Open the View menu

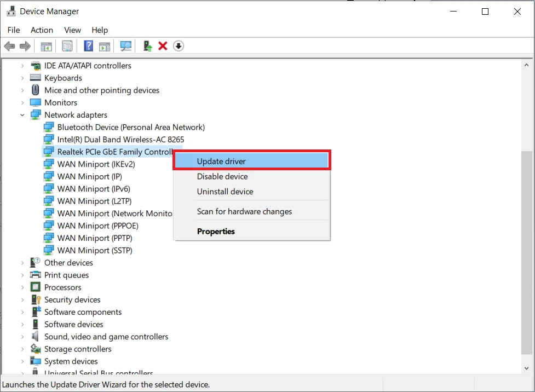click(72, 30)
